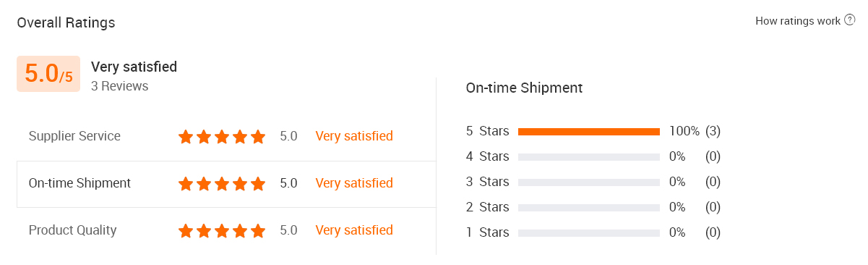This screenshot has width=868, height=265.
Task: Click Very satisfied next to Supplier Service
Action: click(x=354, y=136)
